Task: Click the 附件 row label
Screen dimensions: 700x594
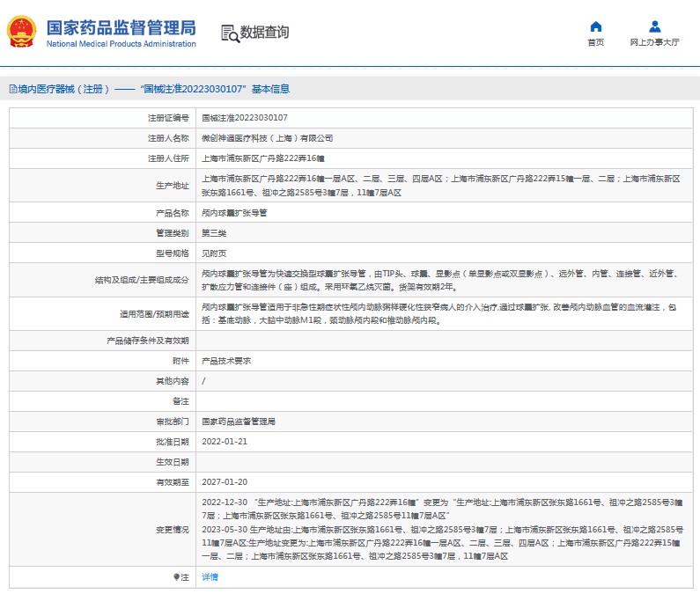Action: tap(181, 361)
